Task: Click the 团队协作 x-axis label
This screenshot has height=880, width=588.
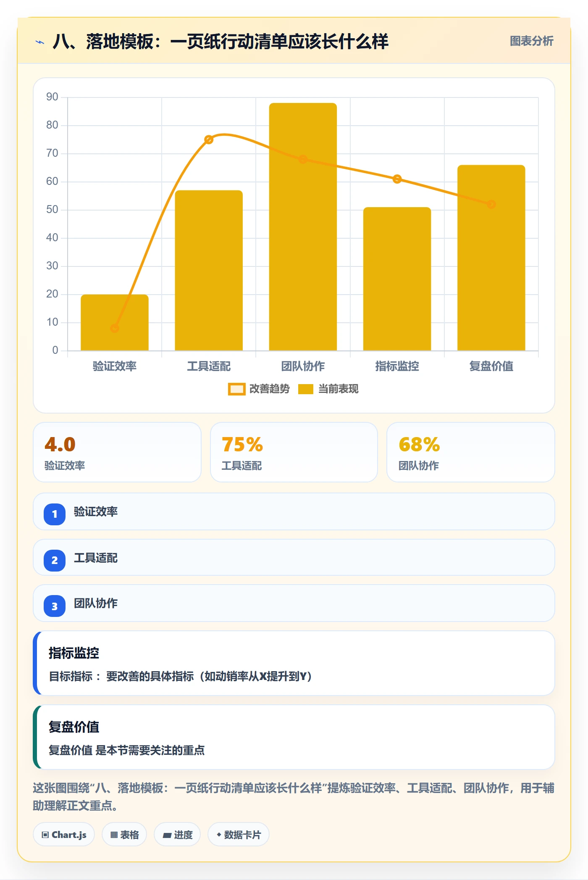Action: tap(303, 366)
